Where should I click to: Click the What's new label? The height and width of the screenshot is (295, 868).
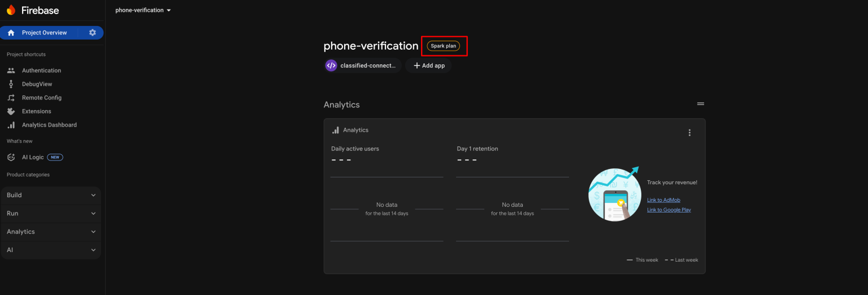click(20, 141)
